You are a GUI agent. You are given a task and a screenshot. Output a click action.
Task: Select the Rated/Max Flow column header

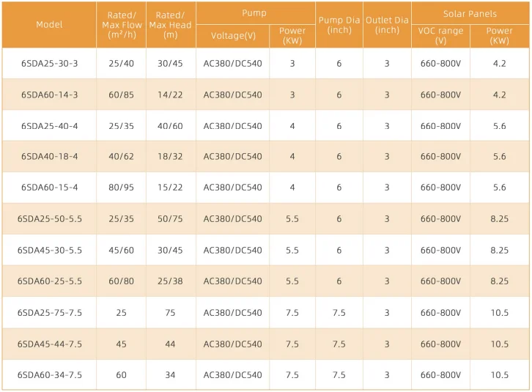(x=121, y=25)
